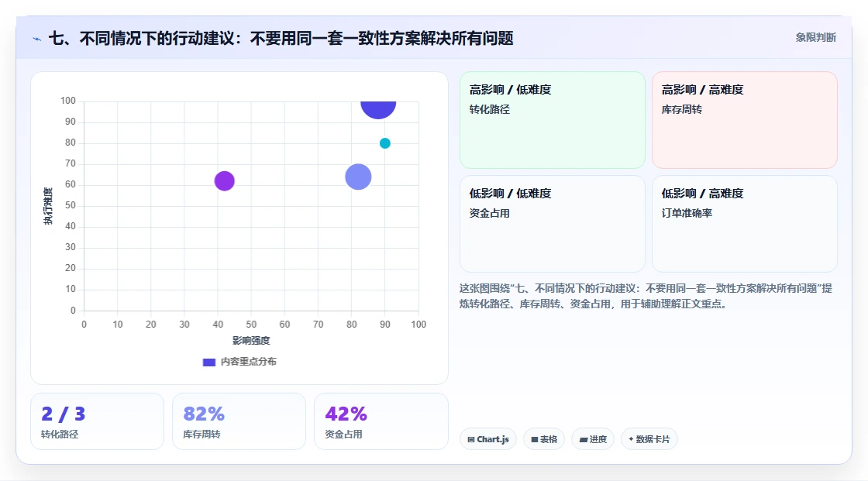Click the large dark blue bubble at the chart's top edge
Screen dimensions: 868x481
(378, 108)
